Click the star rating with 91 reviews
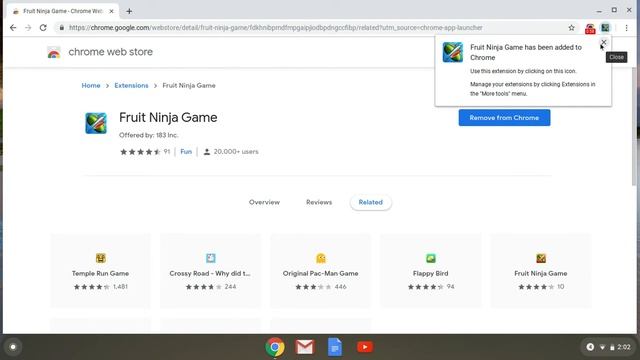The width and height of the screenshot is (640, 360). pyautogui.click(x=144, y=152)
